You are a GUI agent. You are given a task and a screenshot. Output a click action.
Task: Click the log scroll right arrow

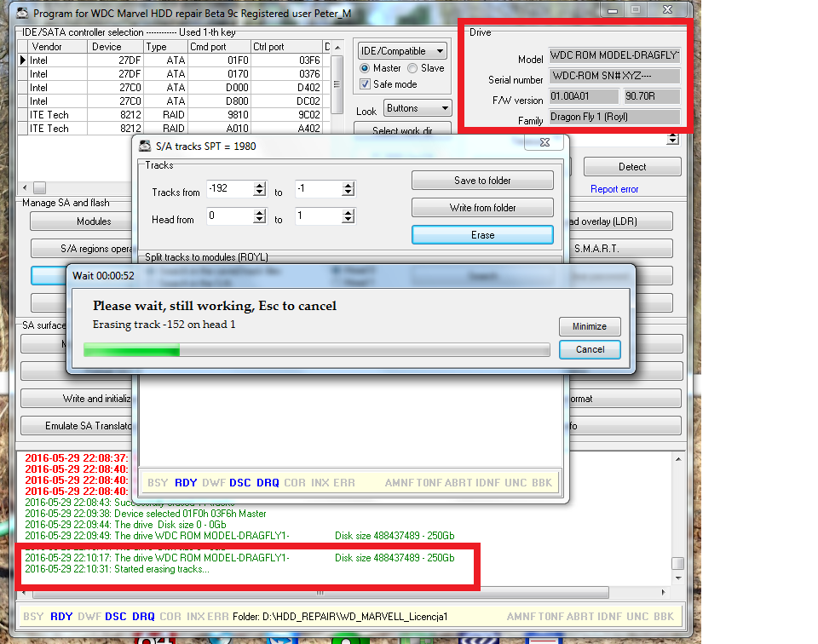(x=663, y=592)
